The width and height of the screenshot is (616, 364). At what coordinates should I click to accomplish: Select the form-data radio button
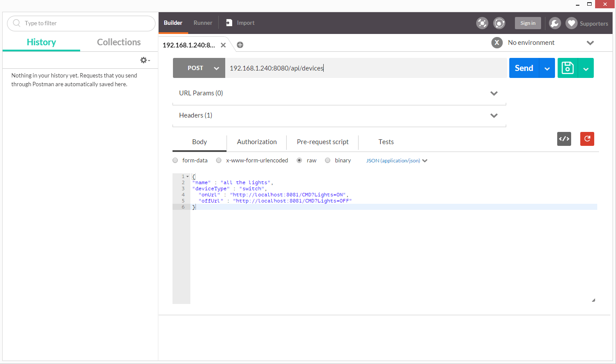[x=176, y=160]
